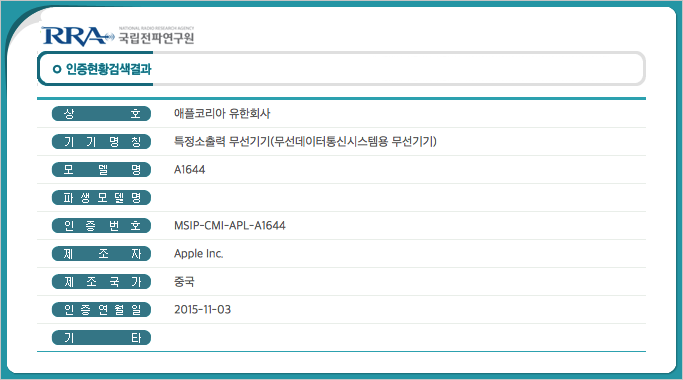Click the 제조자 label pill
The width and height of the screenshot is (683, 380).
[101, 254]
